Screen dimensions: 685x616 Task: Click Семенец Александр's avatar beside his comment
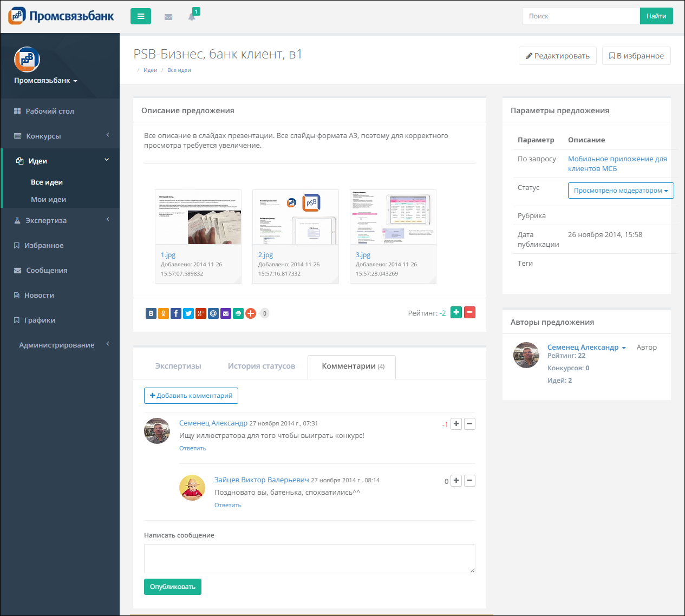point(157,431)
